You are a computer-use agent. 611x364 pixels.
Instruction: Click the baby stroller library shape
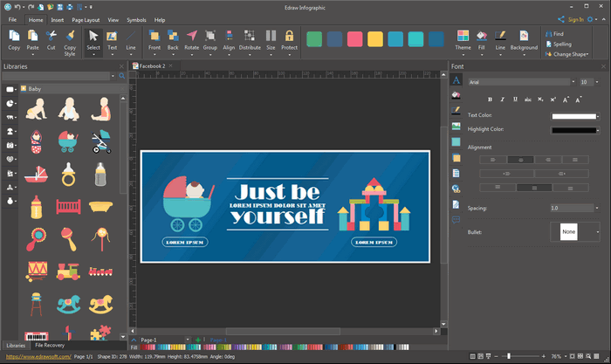(70, 140)
